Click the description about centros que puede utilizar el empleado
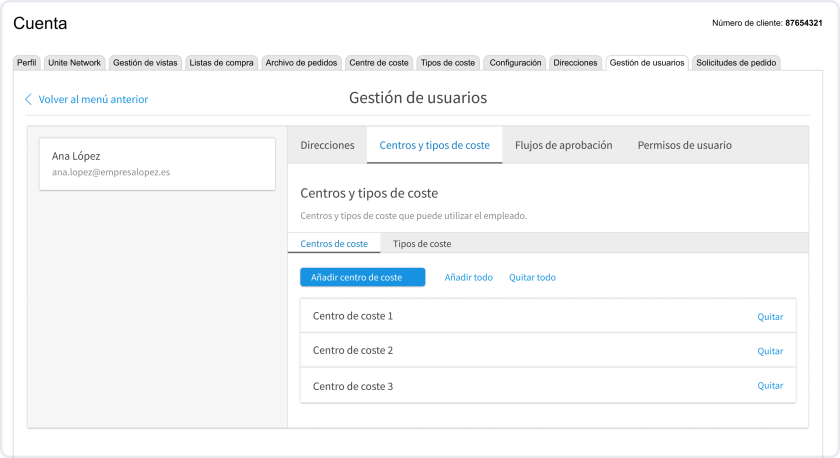The height and width of the screenshot is (458, 840). click(x=414, y=216)
